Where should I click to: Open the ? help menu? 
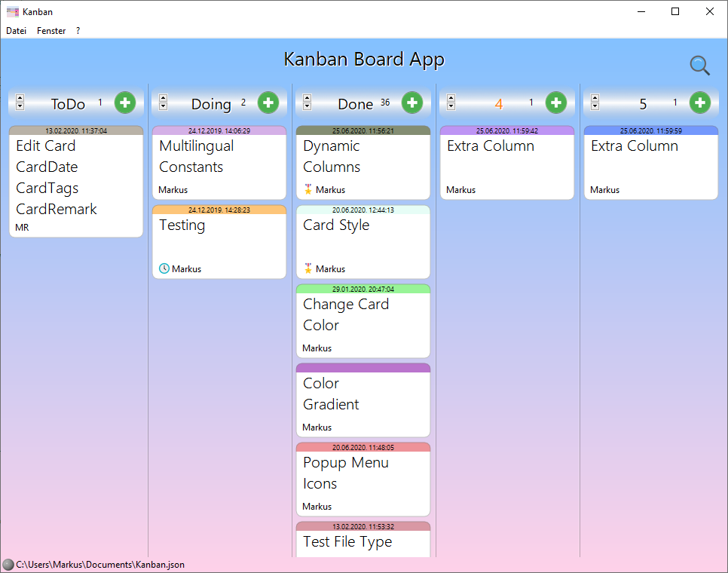coord(78,30)
